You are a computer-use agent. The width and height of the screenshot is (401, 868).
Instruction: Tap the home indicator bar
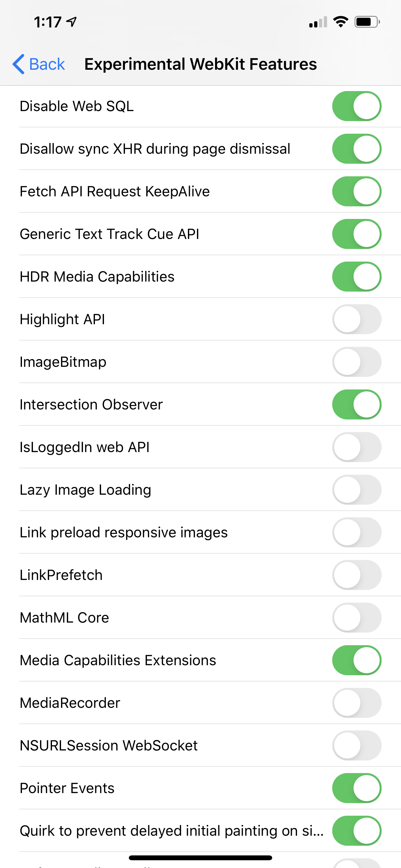200,858
